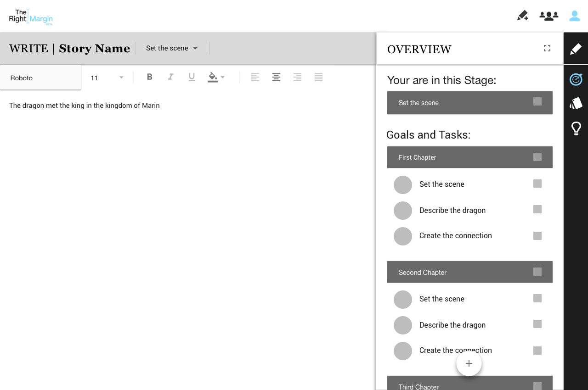Image resolution: width=588 pixels, height=390 pixels.
Task: Justify the paragraph text
Action: pyautogui.click(x=318, y=77)
